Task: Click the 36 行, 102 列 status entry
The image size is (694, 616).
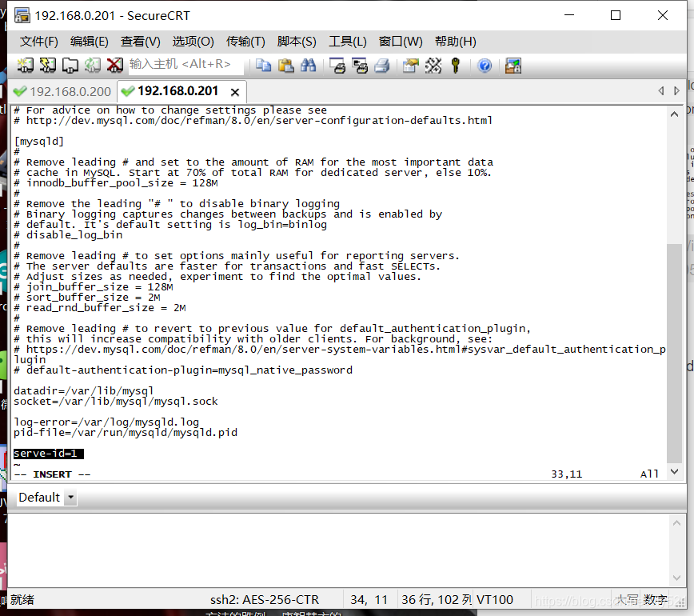Action: click(x=437, y=600)
